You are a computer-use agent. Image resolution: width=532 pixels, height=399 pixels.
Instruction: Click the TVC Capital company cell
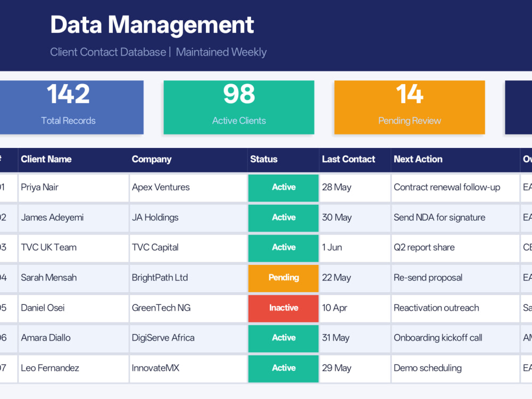click(x=188, y=248)
